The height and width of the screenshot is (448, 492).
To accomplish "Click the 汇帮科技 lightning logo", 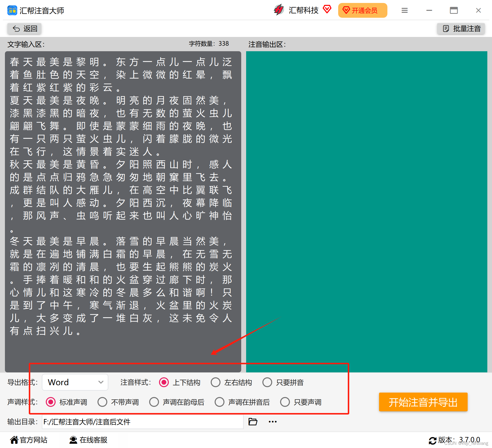I will [x=279, y=10].
